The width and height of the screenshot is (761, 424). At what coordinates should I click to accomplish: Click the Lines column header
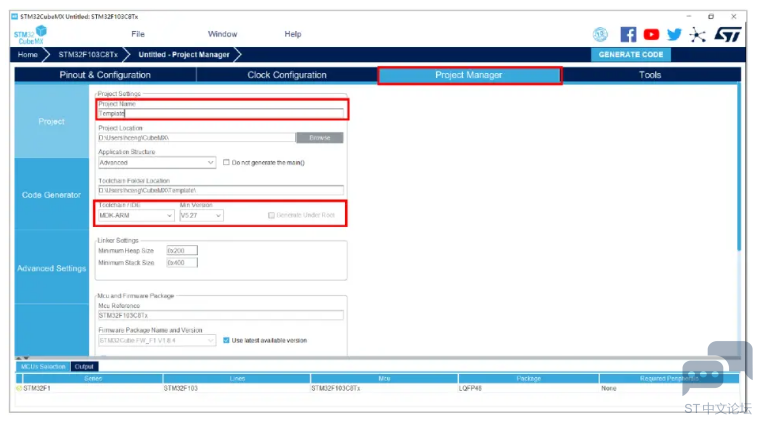pos(237,378)
